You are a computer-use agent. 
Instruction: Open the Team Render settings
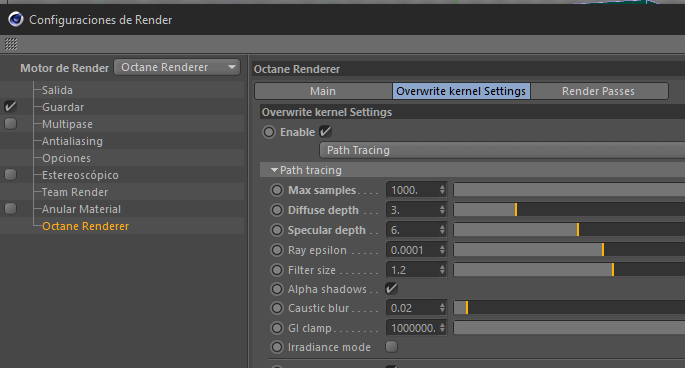point(75,192)
